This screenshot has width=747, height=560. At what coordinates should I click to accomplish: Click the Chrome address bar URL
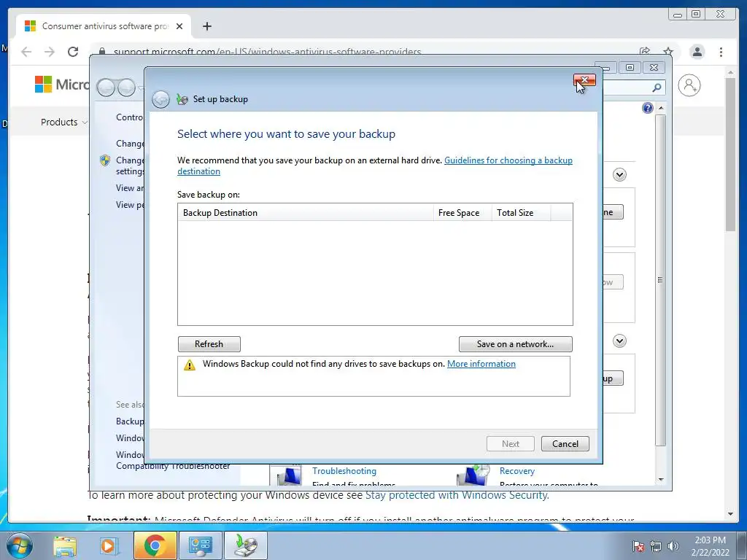(267, 52)
